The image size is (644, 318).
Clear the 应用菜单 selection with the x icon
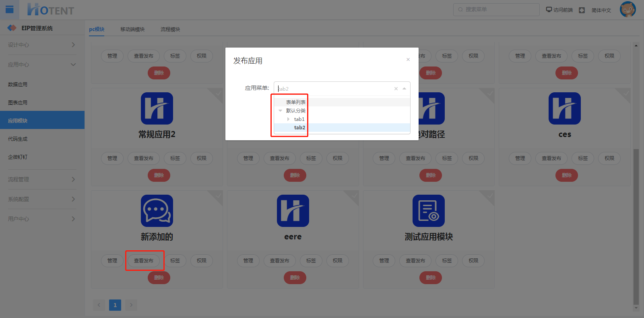tap(396, 89)
